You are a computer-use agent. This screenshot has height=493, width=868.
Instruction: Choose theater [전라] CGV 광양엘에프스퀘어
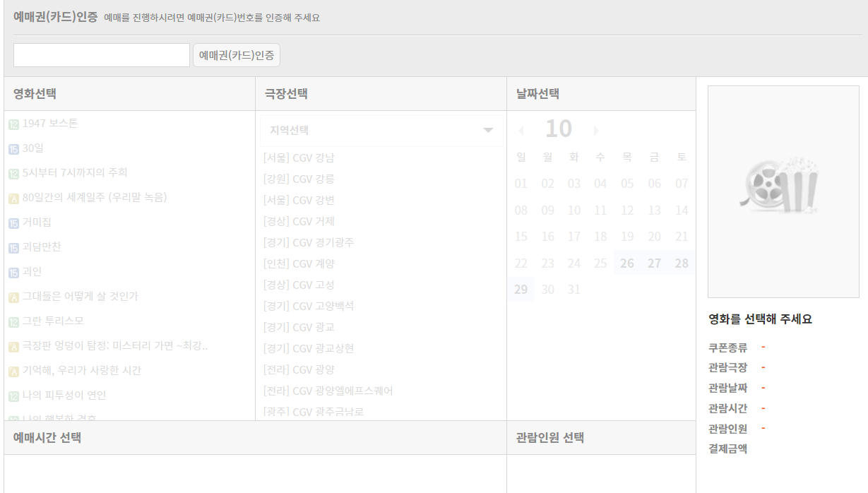pos(328,391)
